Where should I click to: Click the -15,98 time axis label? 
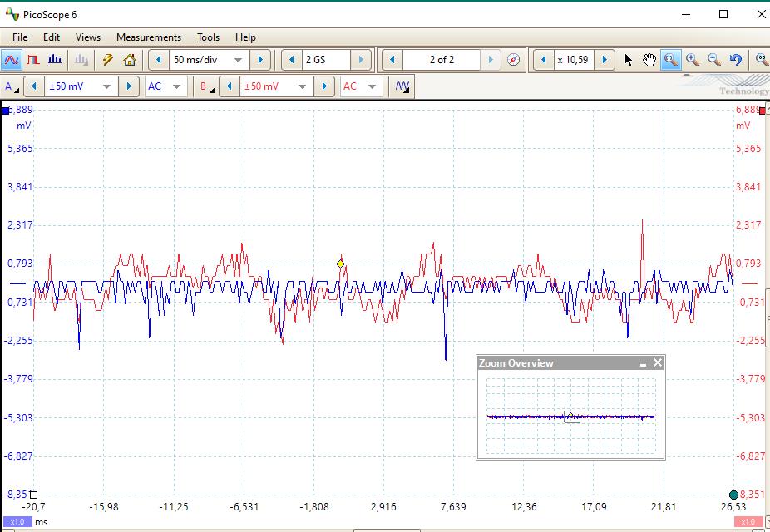click(104, 506)
